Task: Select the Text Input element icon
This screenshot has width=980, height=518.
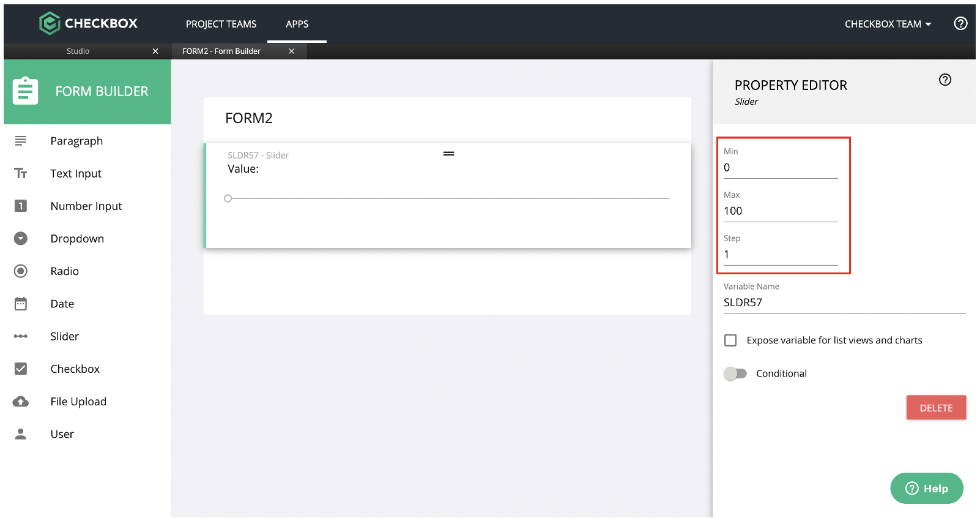Action: click(21, 173)
